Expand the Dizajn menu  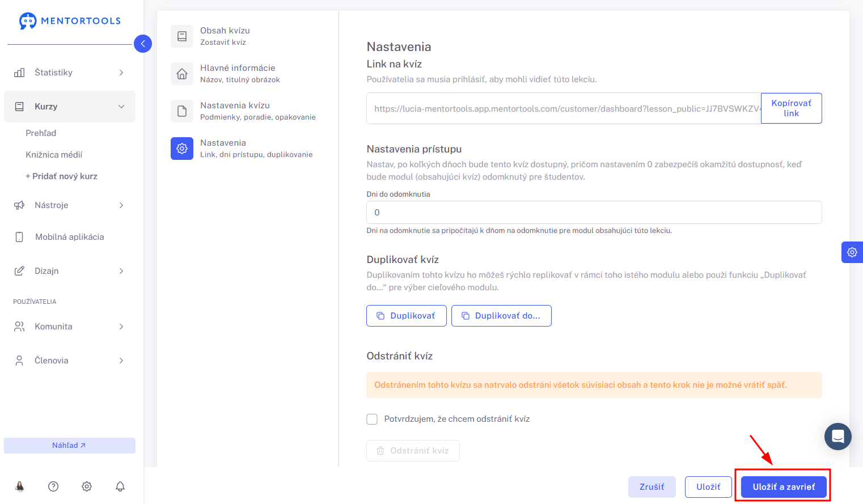tap(70, 271)
